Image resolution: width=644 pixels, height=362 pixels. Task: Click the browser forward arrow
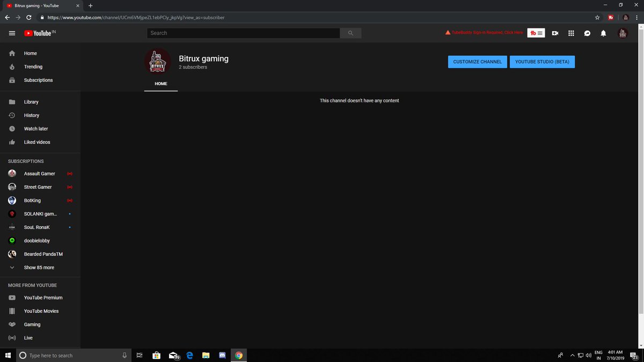click(18, 17)
